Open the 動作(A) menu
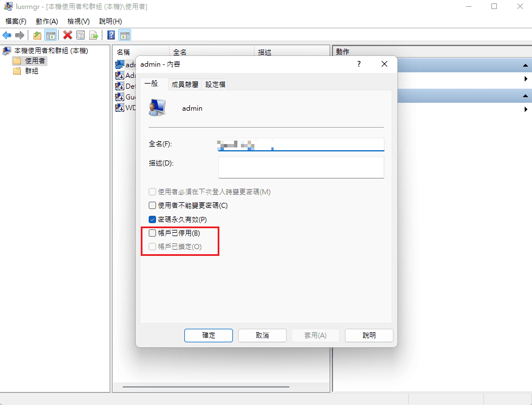 point(47,21)
